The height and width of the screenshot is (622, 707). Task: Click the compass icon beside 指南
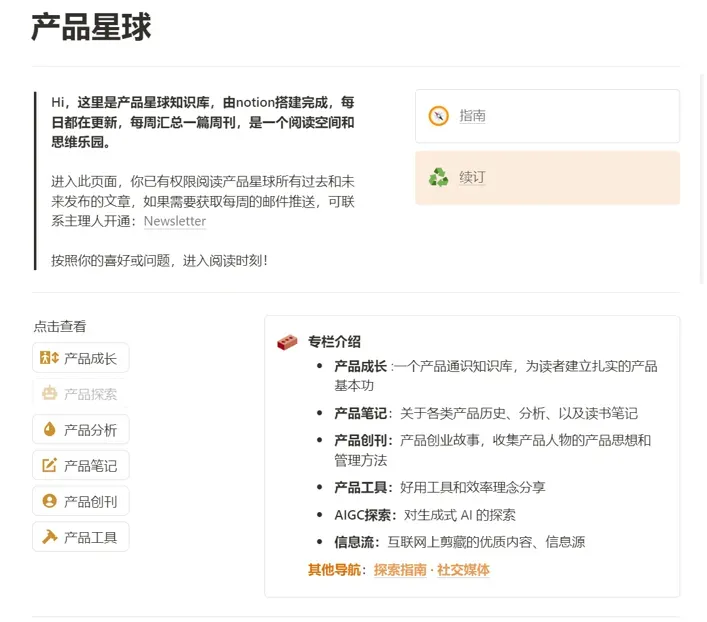(438, 116)
